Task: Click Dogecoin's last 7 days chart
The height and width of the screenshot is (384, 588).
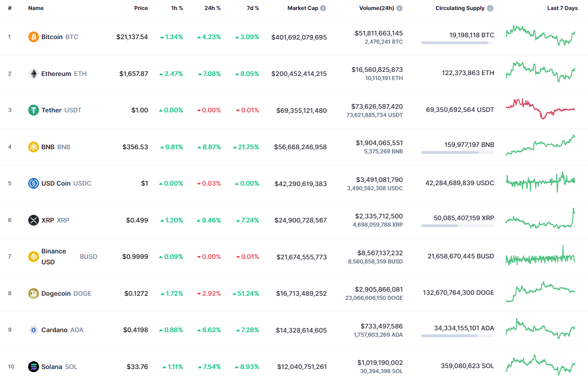Action: [x=540, y=292]
